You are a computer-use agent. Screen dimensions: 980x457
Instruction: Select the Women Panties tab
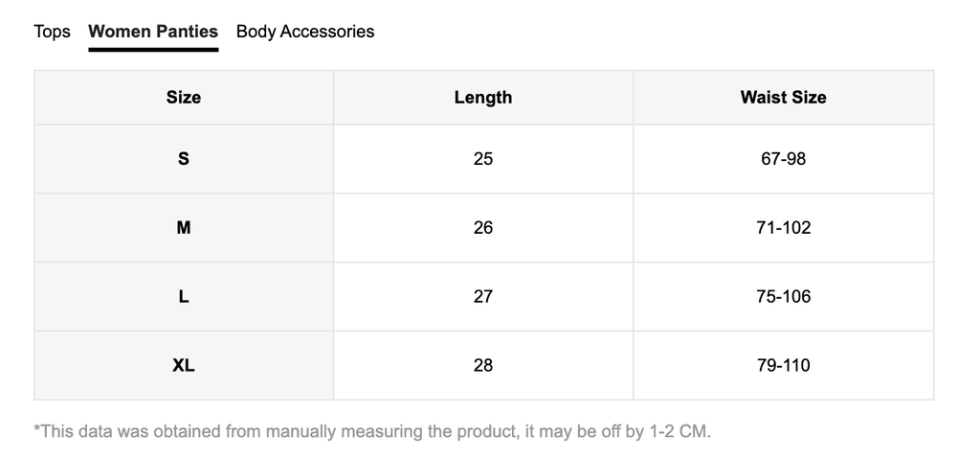point(153,32)
